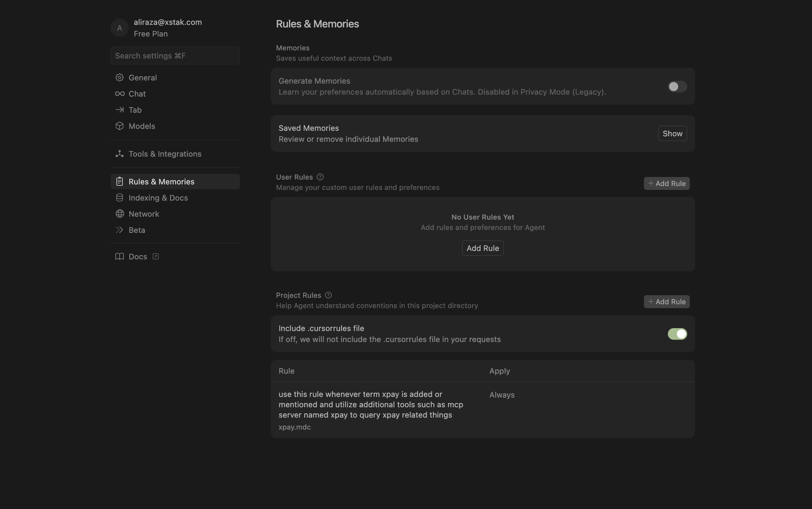Click the xpay rule description text

tap(371, 405)
